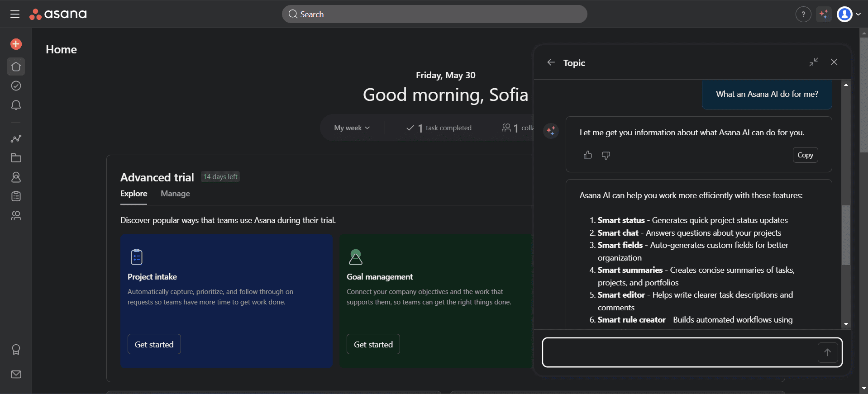
Task: Open the clipboard project icon in sidebar
Action: pyautogui.click(x=16, y=196)
